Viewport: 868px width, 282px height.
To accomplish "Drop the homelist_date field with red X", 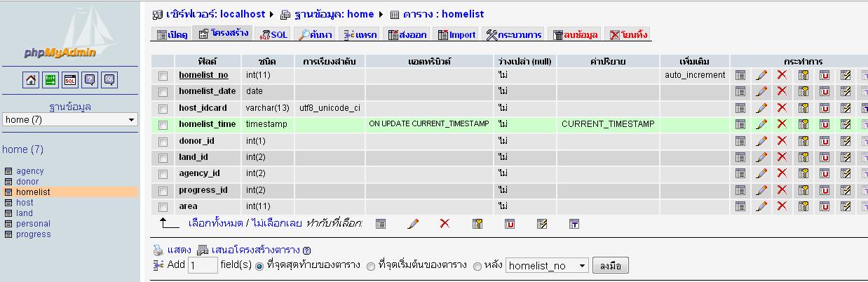I will pyautogui.click(x=782, y=91).
